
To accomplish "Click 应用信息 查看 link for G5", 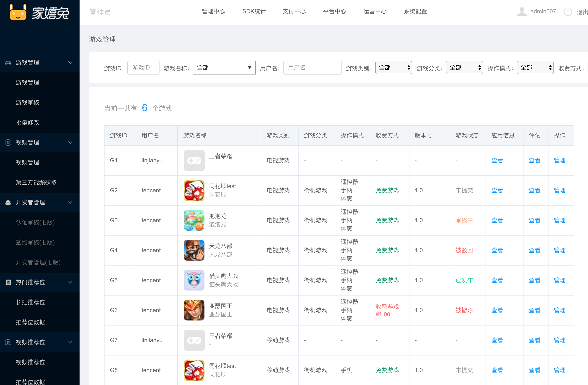I will [x=497, y=280].
